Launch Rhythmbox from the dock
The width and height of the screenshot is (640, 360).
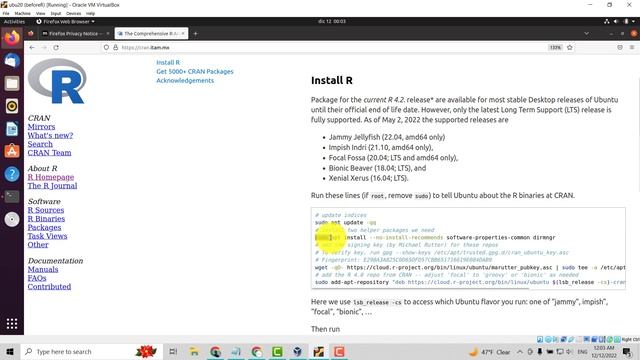click(x=12, y=106)
